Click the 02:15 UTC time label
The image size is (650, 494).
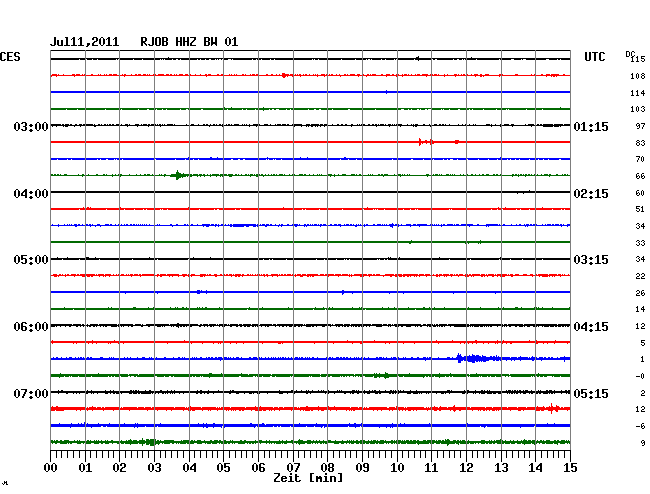click(591, 194)
